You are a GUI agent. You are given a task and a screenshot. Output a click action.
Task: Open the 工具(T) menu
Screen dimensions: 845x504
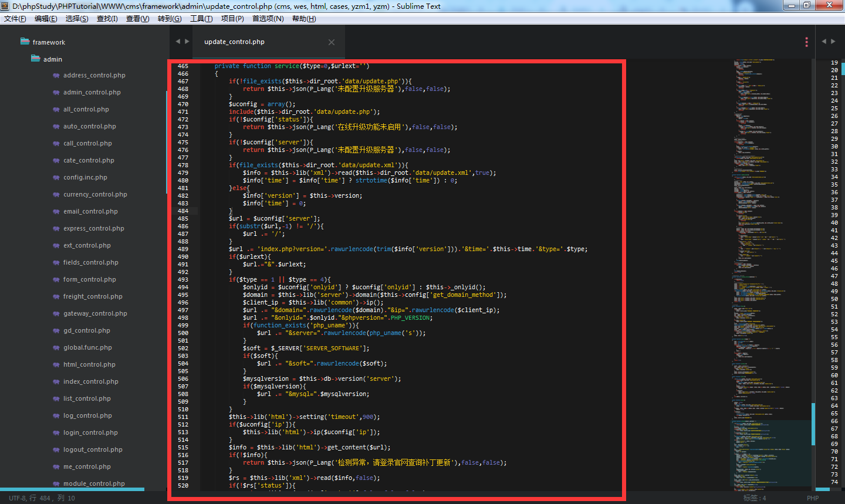[x=201, y=19]
